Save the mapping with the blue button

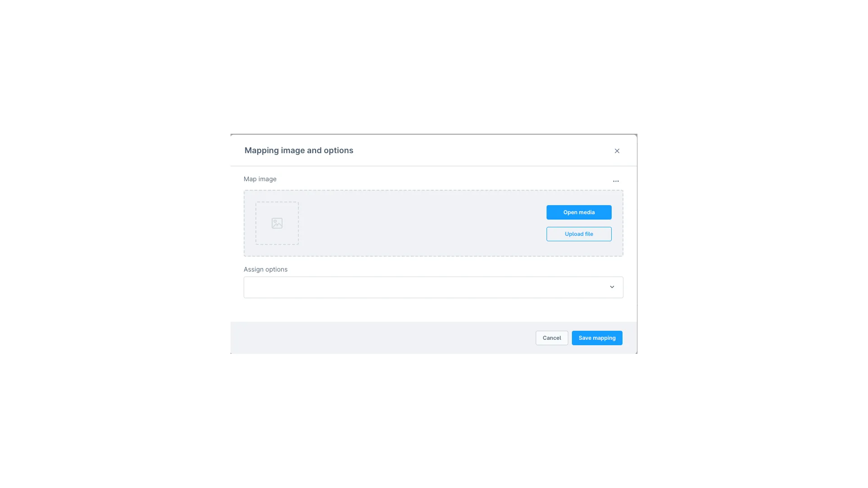tap(597, 338)
